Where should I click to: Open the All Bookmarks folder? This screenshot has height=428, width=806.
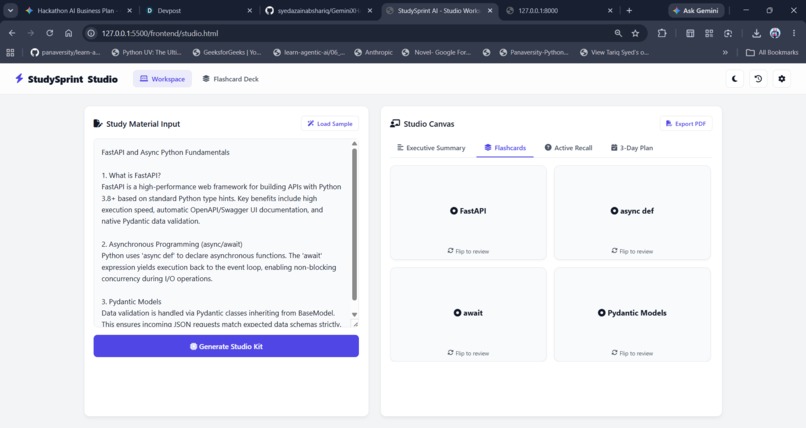click(x=772, y=52)
